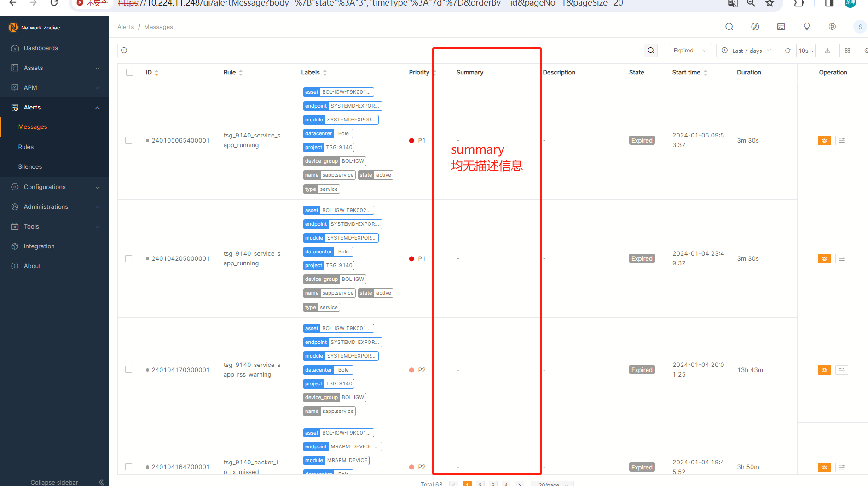Open Rules under Alerts menu
The image size is (868, 486).
pos(26,147)
